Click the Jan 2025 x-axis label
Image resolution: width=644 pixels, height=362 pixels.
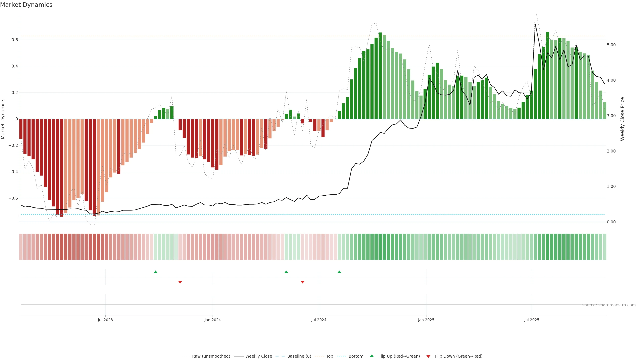tap(426, 320)
